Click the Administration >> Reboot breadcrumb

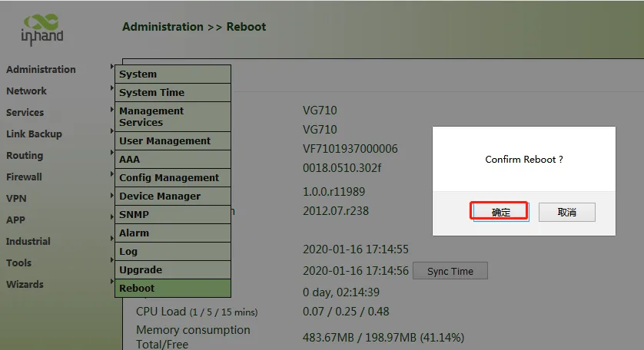tap(194, 27)
